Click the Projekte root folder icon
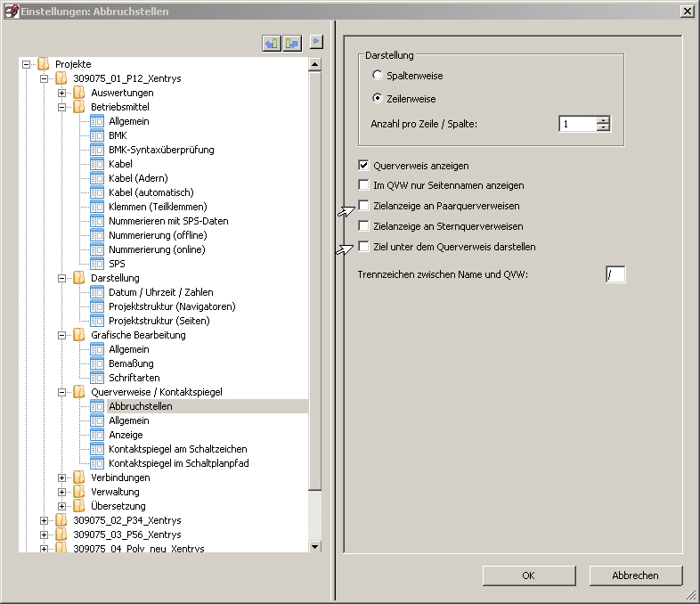The image size is (700, 604). 44,64
